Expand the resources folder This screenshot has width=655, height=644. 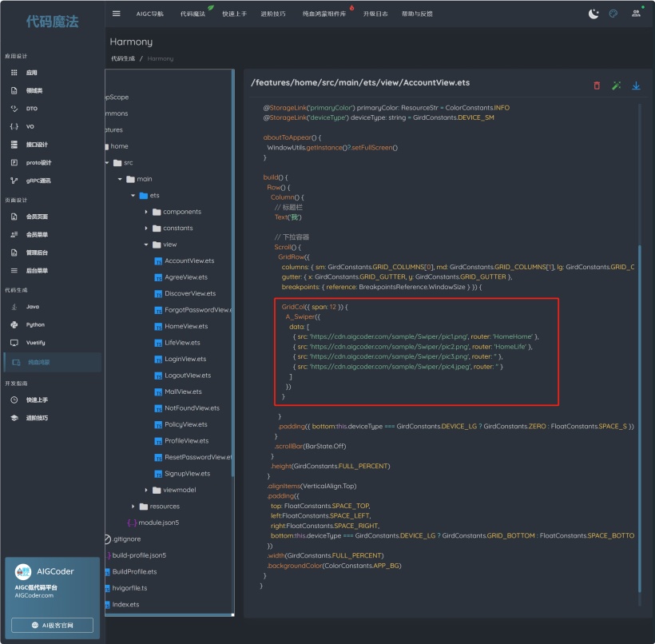point(133,507)
